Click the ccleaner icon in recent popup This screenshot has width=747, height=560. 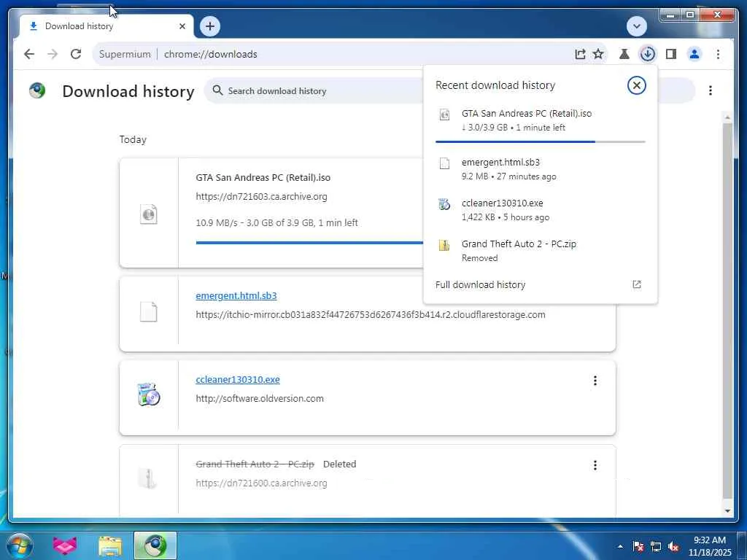[x=444, y=204]
